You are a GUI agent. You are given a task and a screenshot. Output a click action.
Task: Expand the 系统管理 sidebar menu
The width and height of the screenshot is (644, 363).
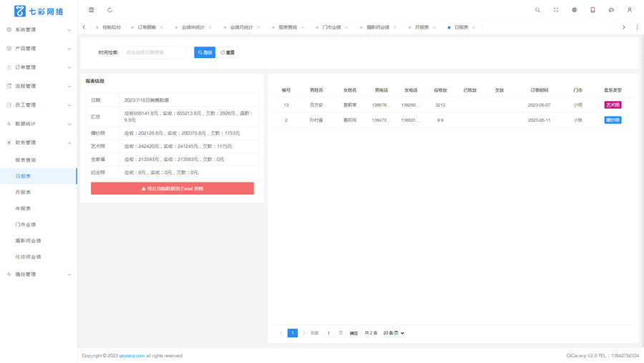coord(39,29)
